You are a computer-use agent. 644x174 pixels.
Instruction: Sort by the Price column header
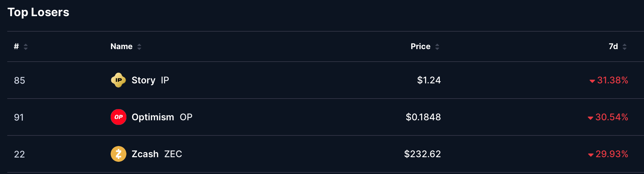pyautogui.click(x=420, y=46)
